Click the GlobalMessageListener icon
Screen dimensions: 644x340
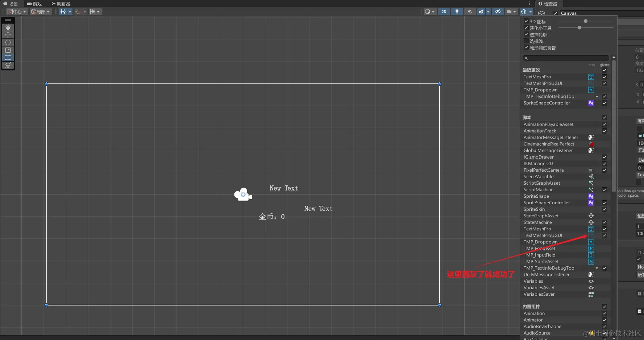click(591, 151)
